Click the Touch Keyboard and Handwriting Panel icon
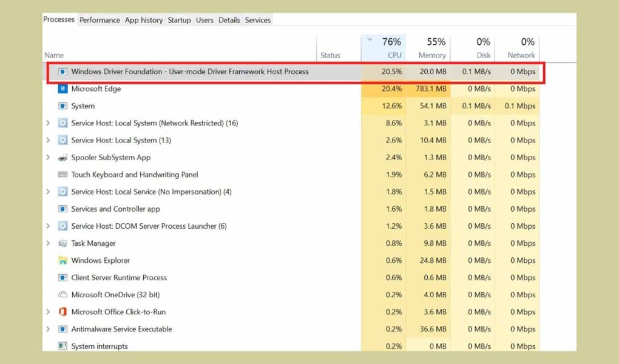The height and width of the screenshot is (364, 619). click(62, 174)
